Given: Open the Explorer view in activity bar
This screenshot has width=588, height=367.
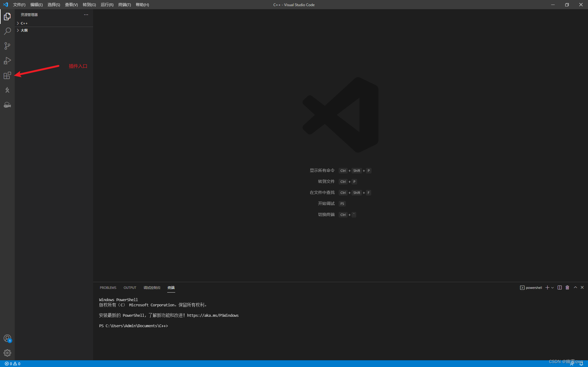Looking at the screenshot, I should (x=7, y=16).
